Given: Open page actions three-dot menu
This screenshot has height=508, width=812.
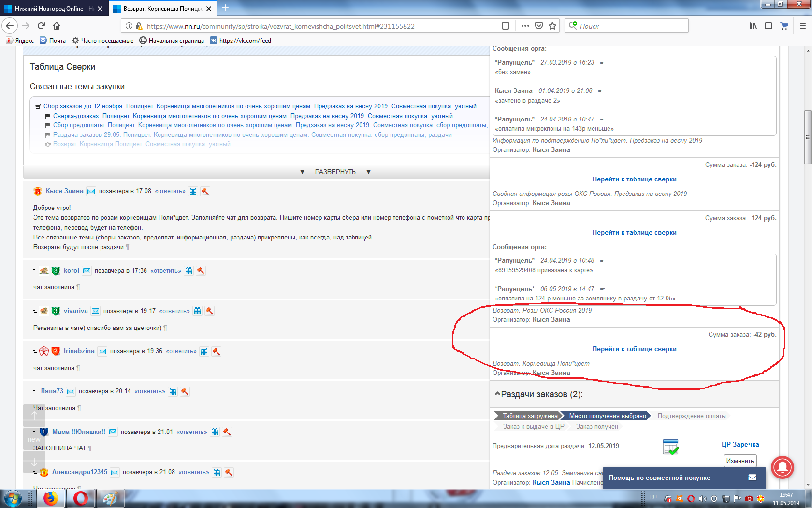Looking at the screenshot, I should [525, 26].
